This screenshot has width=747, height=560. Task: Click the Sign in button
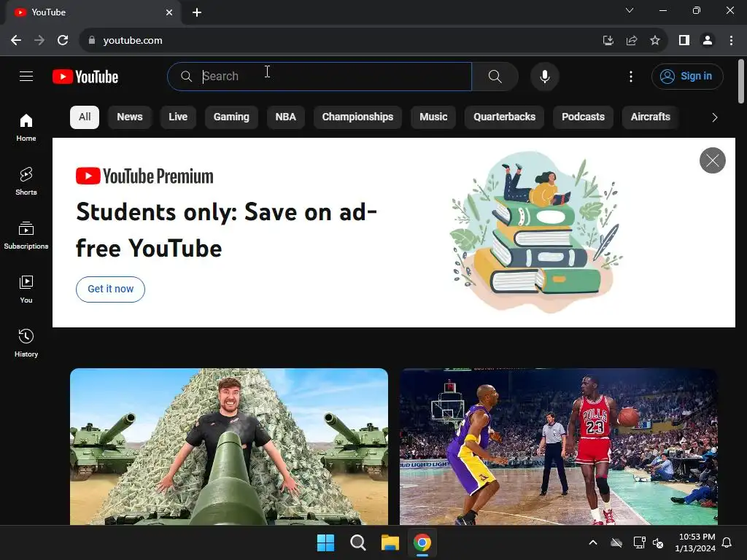[x=687, y=76]
